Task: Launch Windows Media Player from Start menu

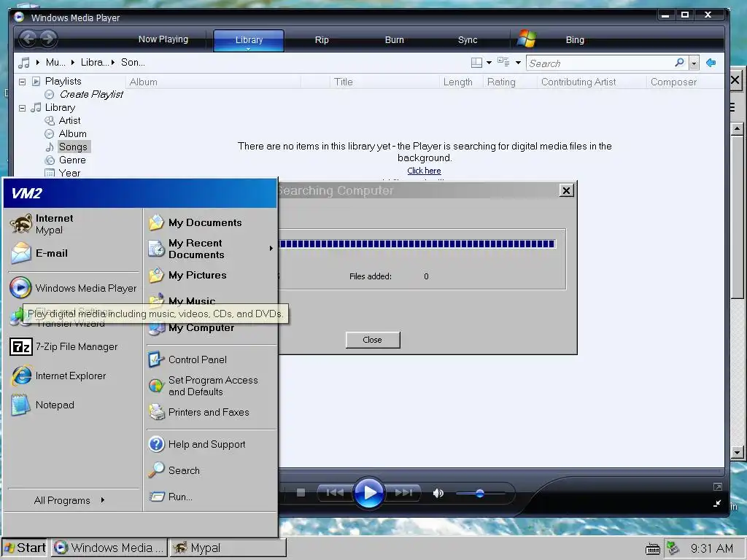Action: (74, 287)
